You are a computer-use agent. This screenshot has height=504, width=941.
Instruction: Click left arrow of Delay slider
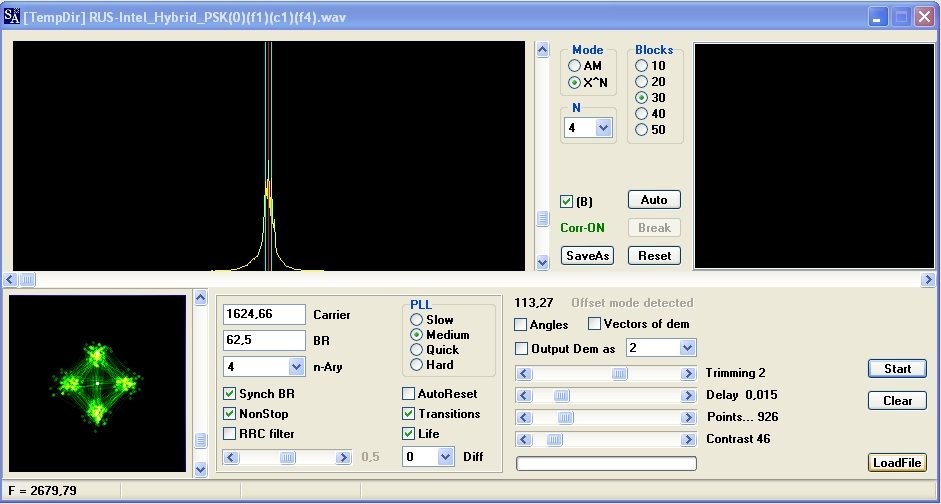tap(523, 396)
